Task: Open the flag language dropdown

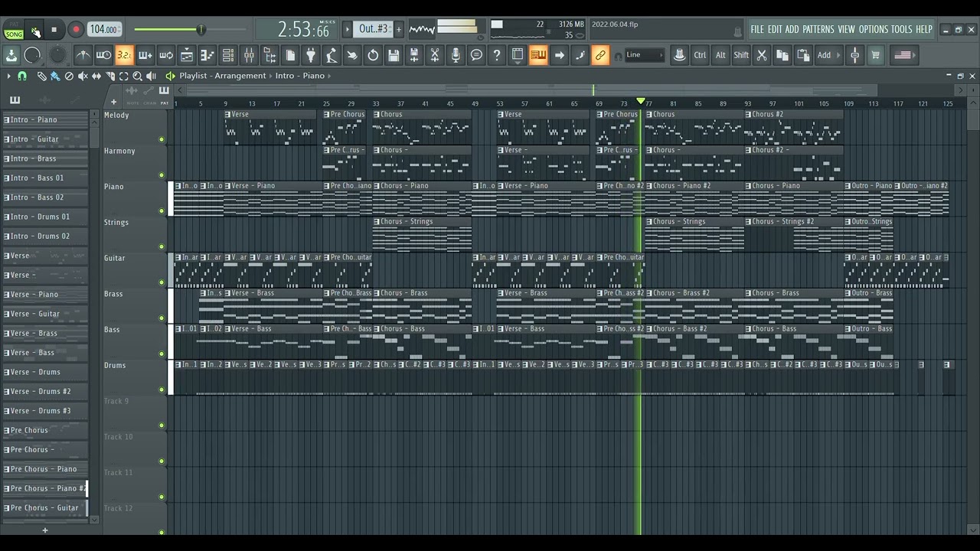Action: click(x=903, y=55)
